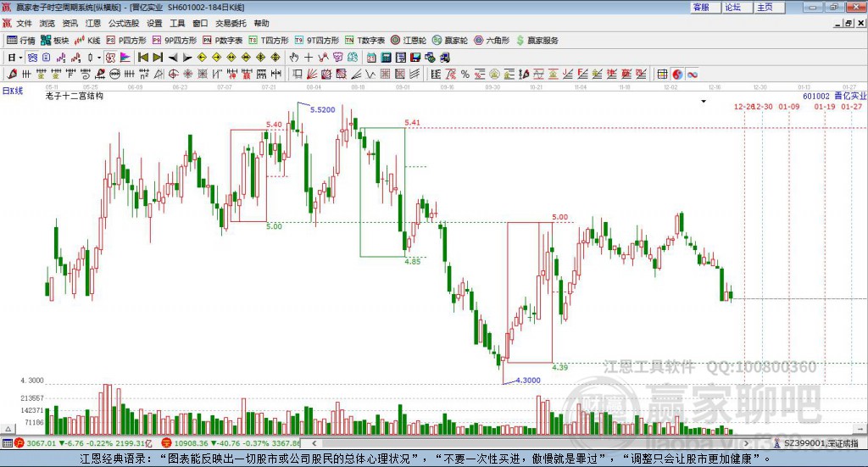This screenshot has height=467, width=868.
Task: Toggle the yin-yang taiji icon
Action: click(x=677, y=74)
